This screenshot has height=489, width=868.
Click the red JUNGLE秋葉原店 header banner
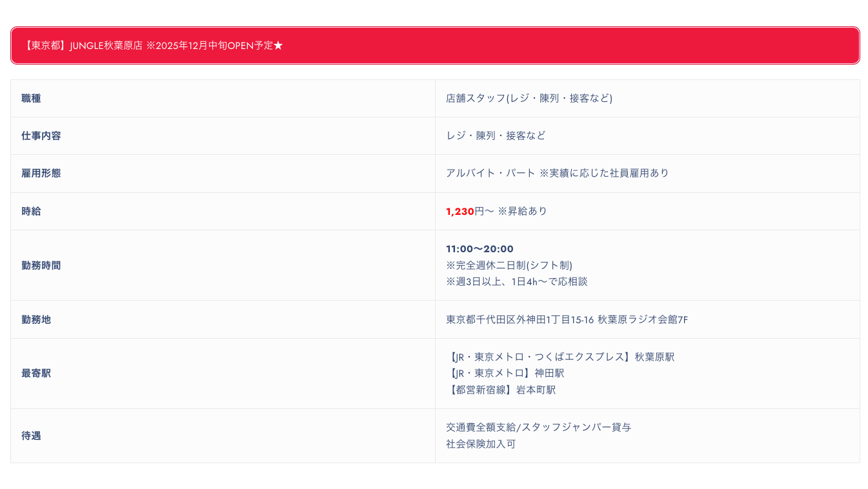434,46
